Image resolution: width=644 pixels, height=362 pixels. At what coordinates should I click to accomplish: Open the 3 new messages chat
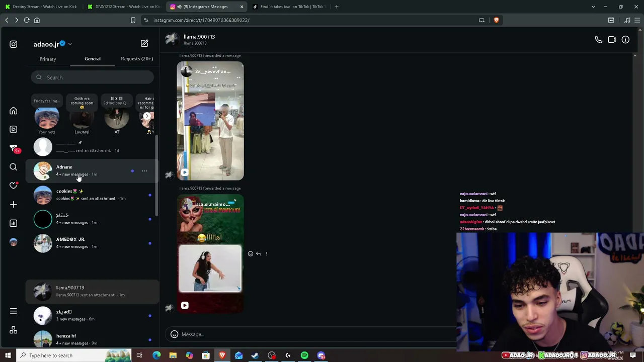click(x=92, y=316)
